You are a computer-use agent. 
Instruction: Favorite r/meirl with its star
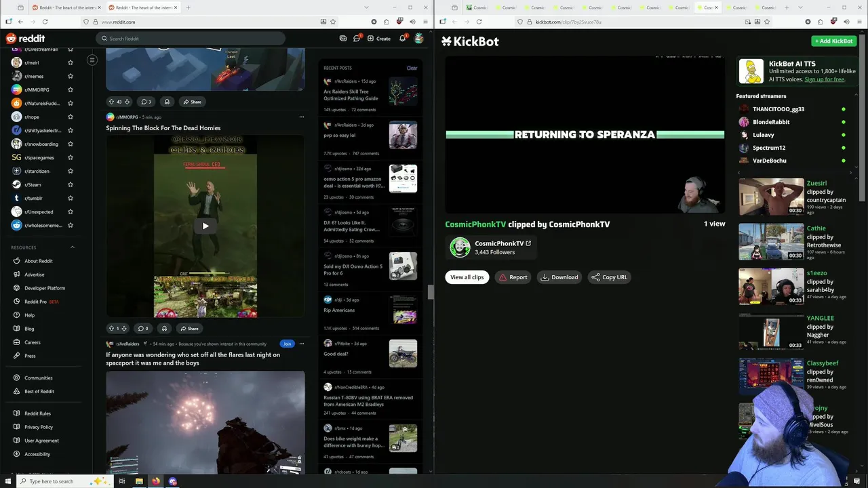(71, 62)
